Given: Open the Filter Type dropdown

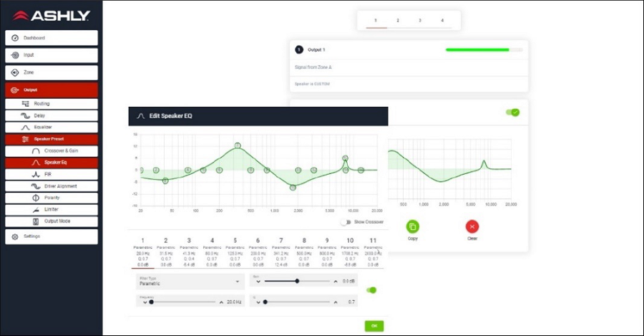Looking at the screenshot, I should tap(189, 282).
